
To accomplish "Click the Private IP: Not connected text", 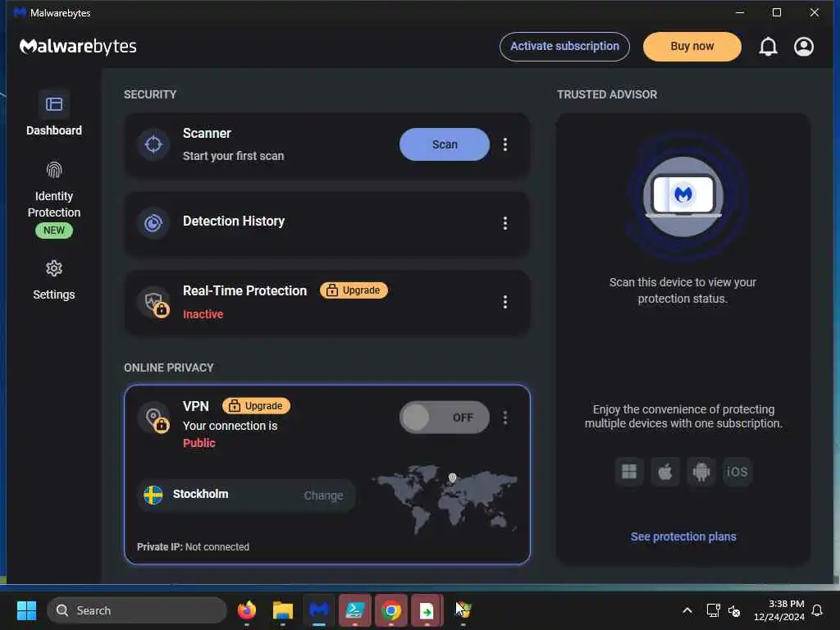I will click(x=193, y=547).
